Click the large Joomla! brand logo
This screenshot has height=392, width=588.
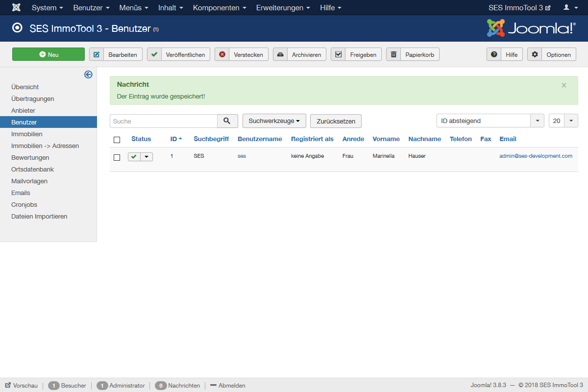coord(531,28)
